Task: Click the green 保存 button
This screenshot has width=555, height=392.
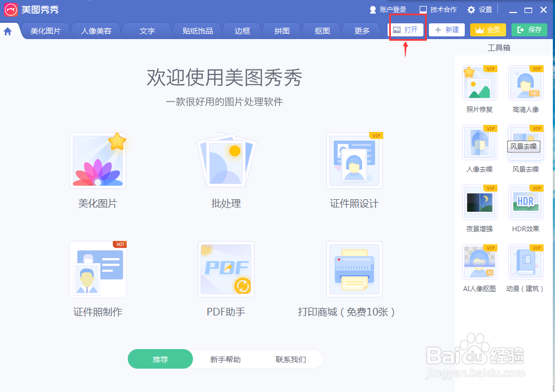Action: (529, 30)
